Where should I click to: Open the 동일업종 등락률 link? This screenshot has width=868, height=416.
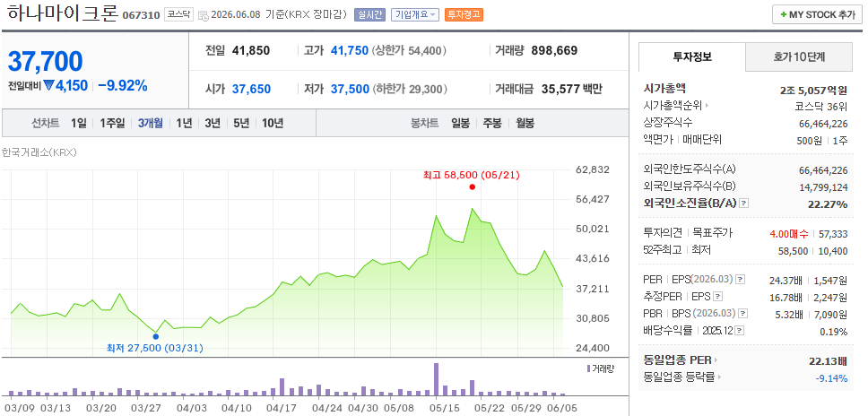coord(679,377)
